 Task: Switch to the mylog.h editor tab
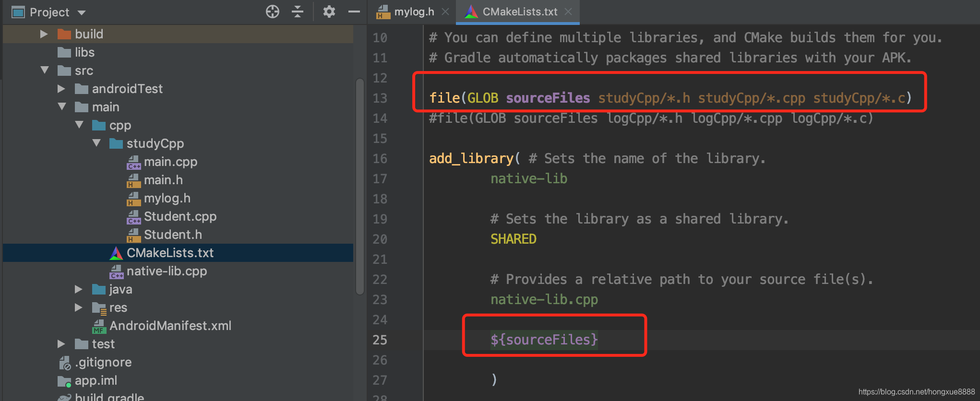tap(414, 12)
